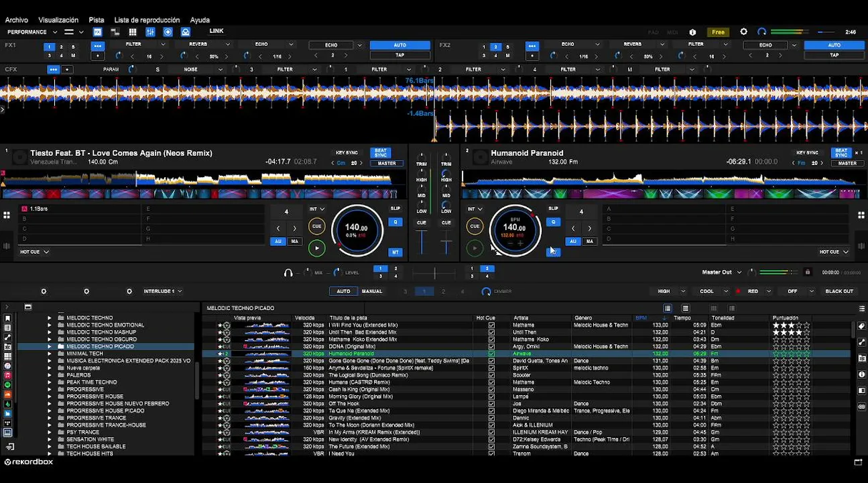Open the Pista menu
Image resolution: width=868 pixels, height=483 pixels.
[x=97, y=20]
